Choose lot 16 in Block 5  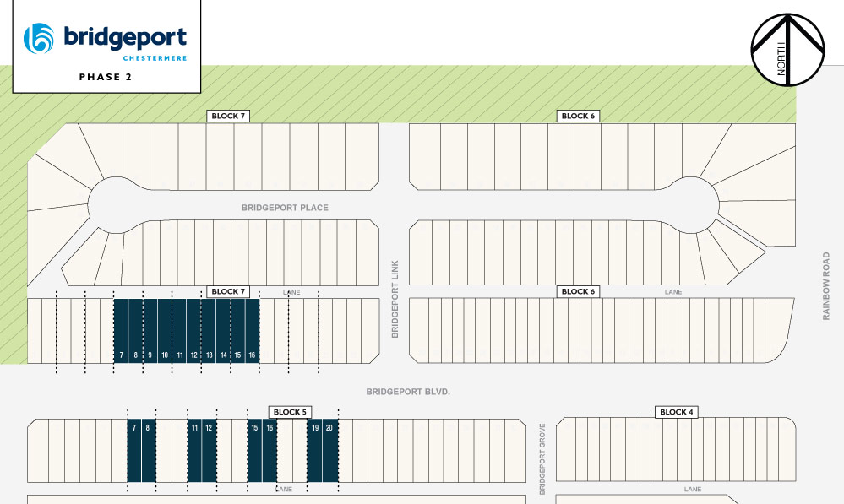(270, 452)
